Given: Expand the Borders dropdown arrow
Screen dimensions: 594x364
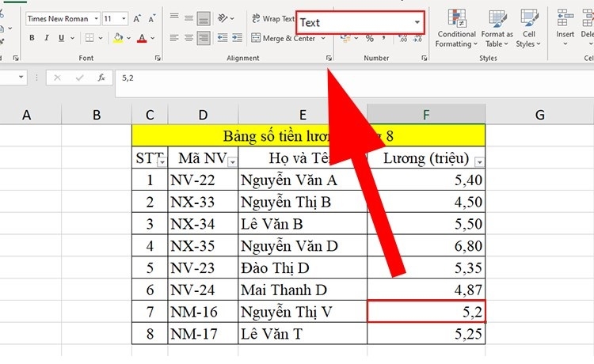Looking at the screenshot, I should point(101,38).
